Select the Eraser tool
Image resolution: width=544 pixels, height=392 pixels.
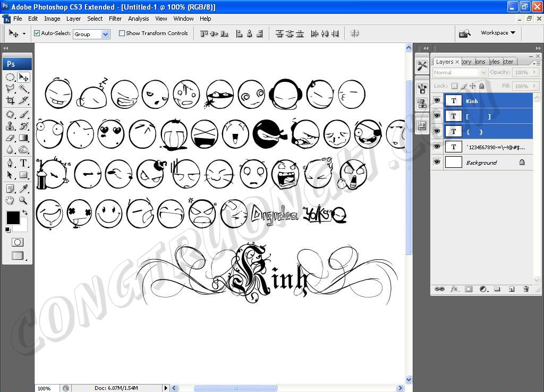(x=10, y=138)
